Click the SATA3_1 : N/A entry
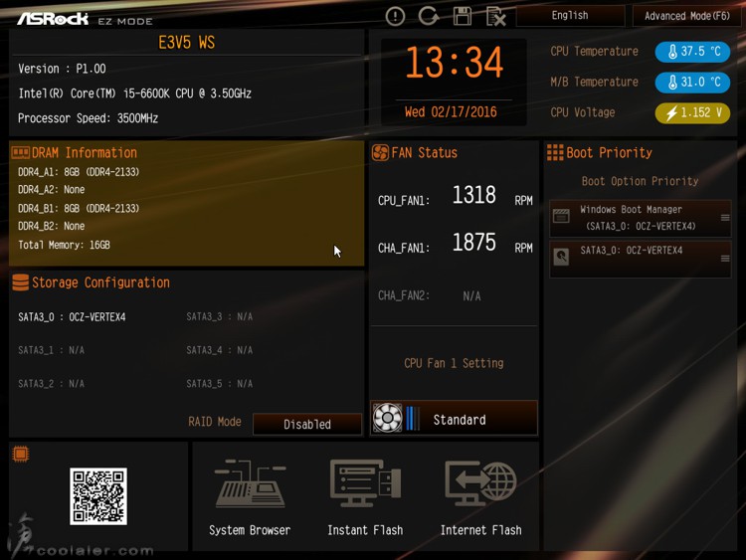This screenshot has width=746, height=560. point(51,350)
